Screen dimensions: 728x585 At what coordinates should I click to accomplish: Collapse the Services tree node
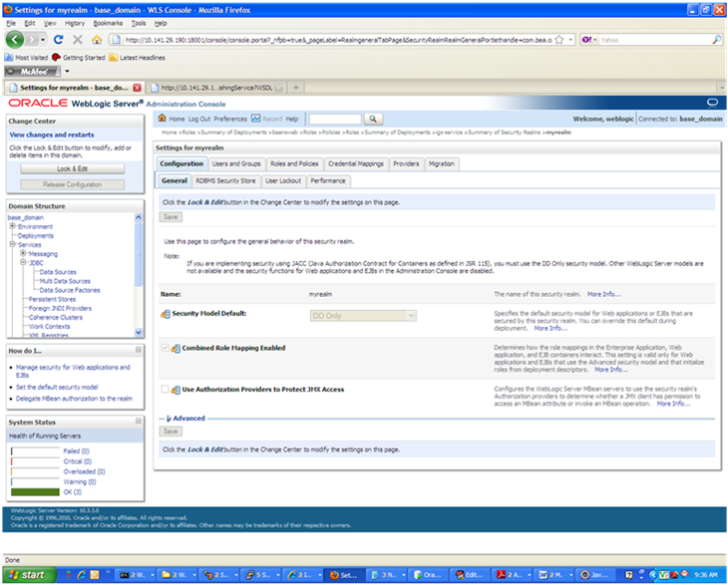(x=13, y=244)
